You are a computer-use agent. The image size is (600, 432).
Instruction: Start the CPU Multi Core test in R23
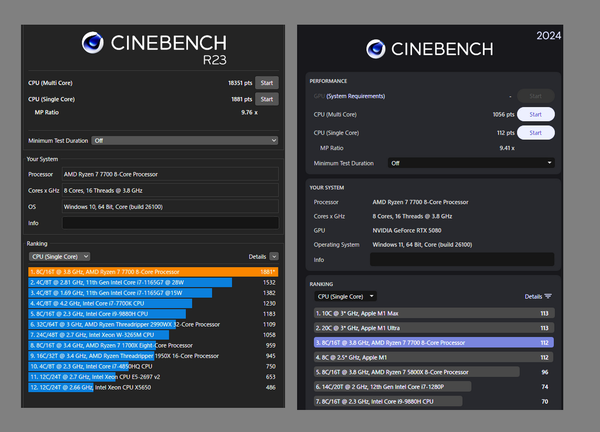pos(266,83)
